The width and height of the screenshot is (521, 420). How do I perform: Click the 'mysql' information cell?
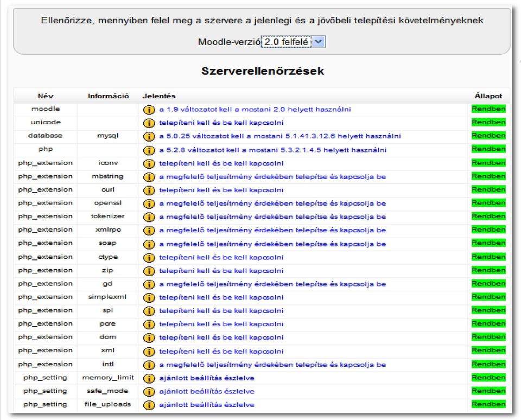click(x=107, y=136)
